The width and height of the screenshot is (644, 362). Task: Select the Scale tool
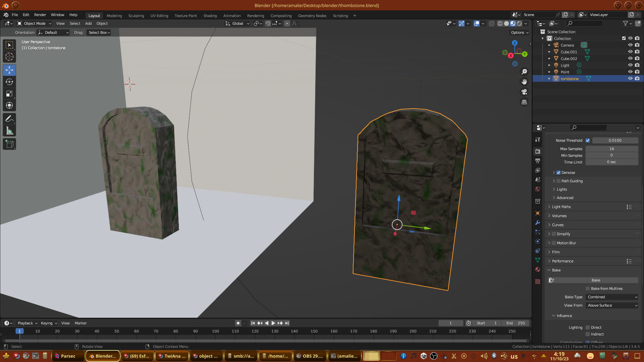click(9, 94)
